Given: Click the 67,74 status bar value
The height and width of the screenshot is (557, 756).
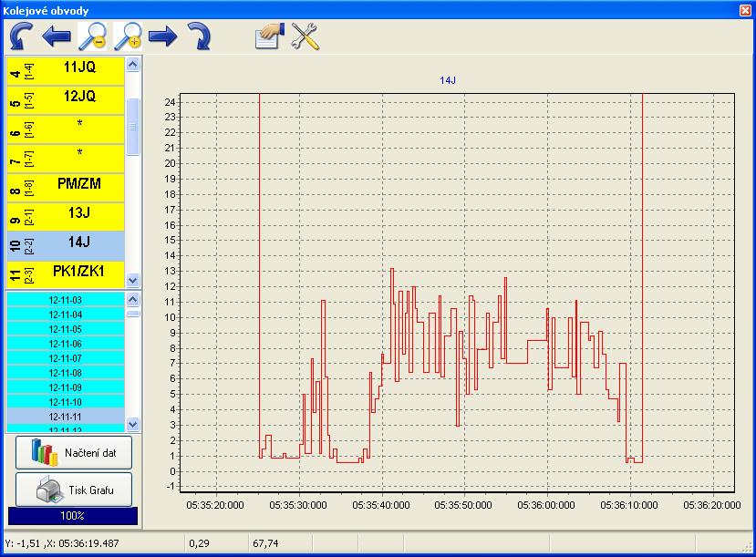Looking at the screenshot, I should coord(265,543).
